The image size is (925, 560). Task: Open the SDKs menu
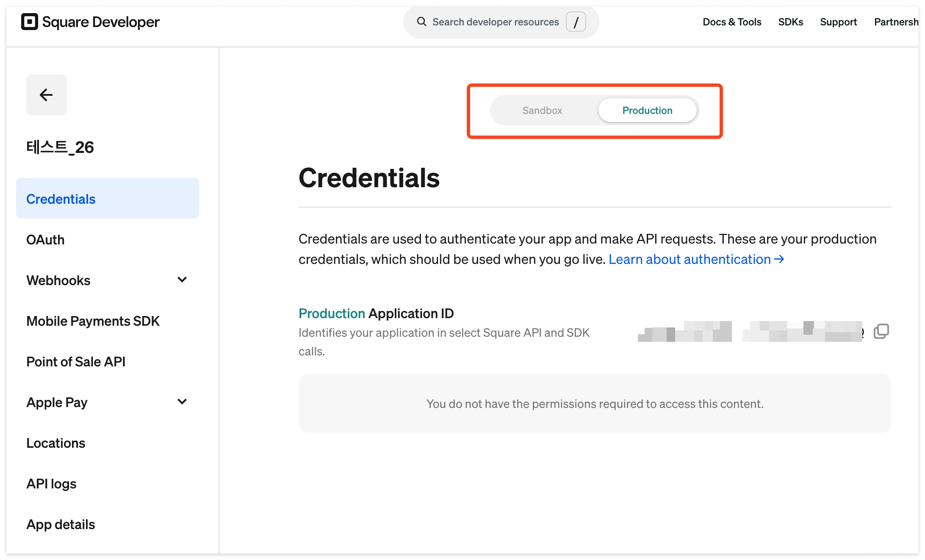(791, 22)
